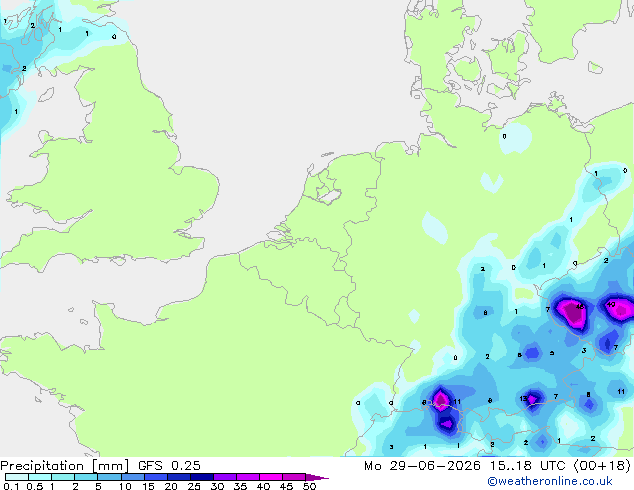Click the 10–15 mm legend color box
This screenshot has height=490, width=634.
[133, 477]
